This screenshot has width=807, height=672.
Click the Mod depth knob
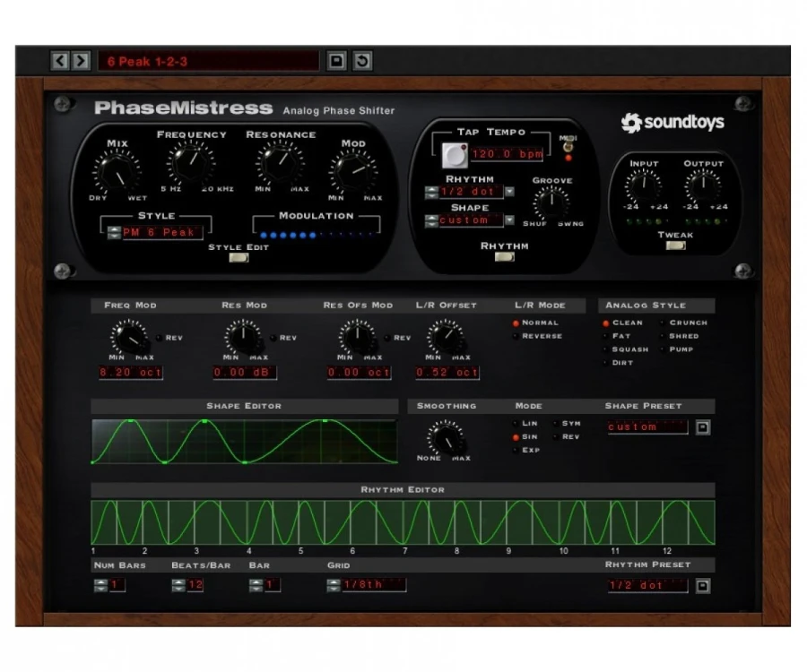coord(353,172)
